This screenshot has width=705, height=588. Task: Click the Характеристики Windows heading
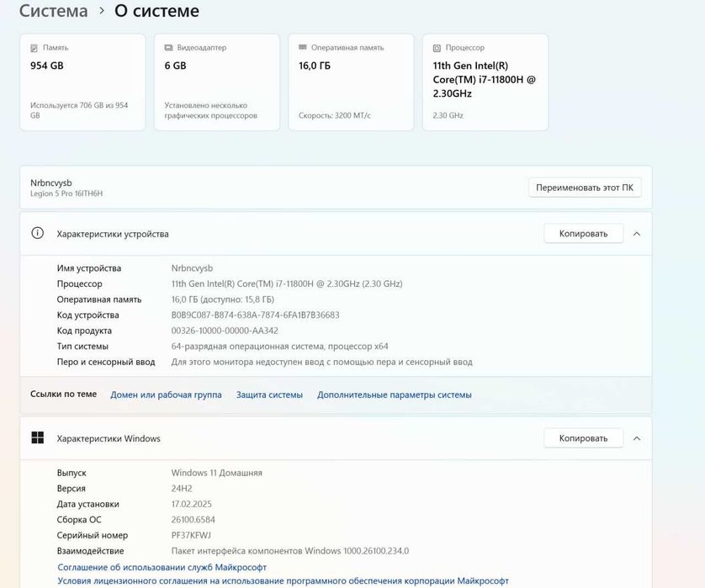point(109,438)
